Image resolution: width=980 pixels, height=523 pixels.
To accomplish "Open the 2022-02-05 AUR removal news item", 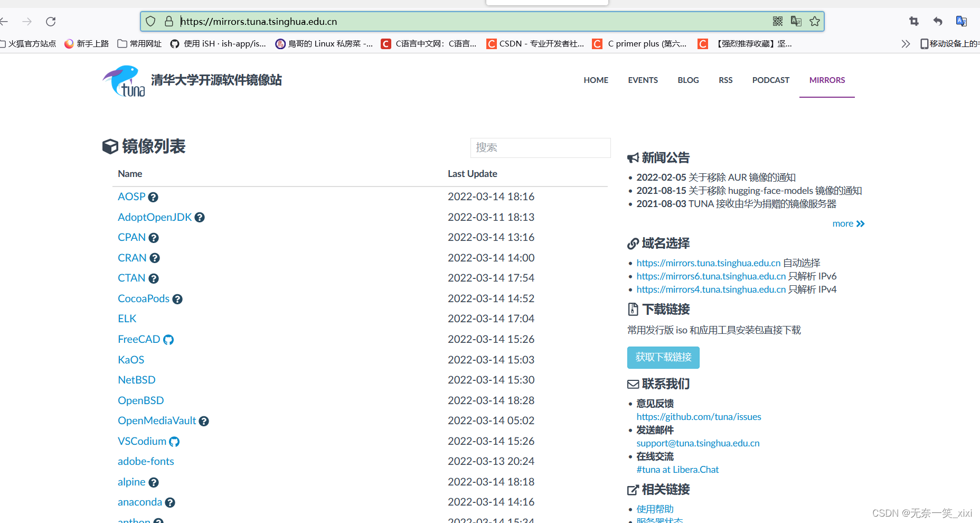I will [715, 178].
